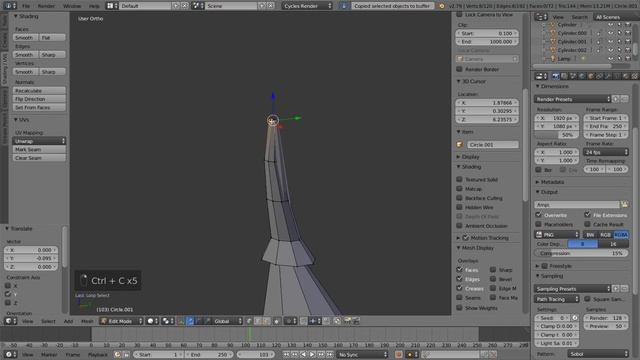The height and width of the screenshot is (360, 640).
Task: Click the play reversed button
Action: point(303,355)
